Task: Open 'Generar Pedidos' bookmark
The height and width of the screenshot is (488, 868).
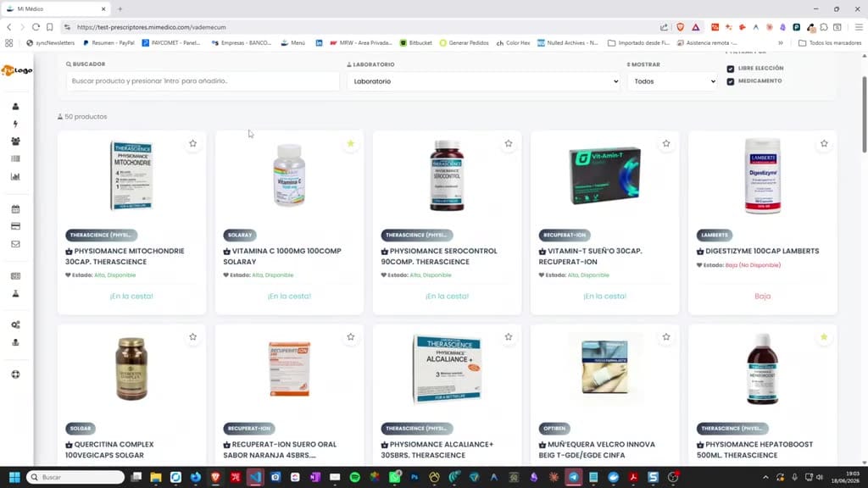Action: (464, 42)
